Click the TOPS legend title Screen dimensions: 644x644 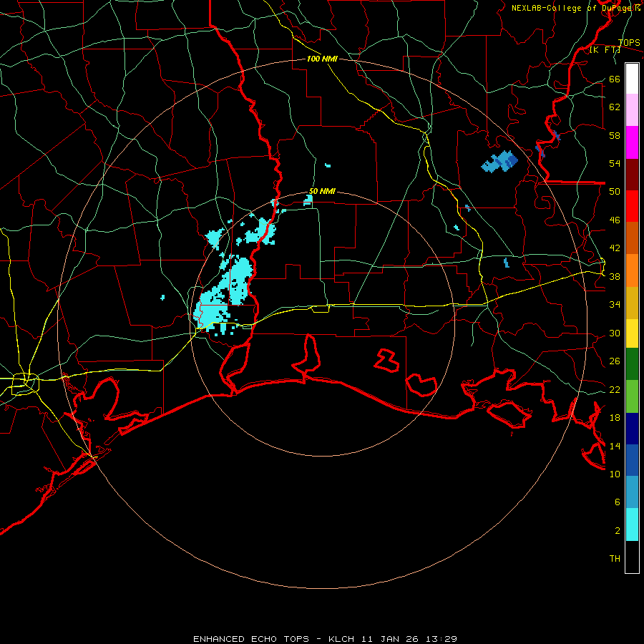point(629,43)
